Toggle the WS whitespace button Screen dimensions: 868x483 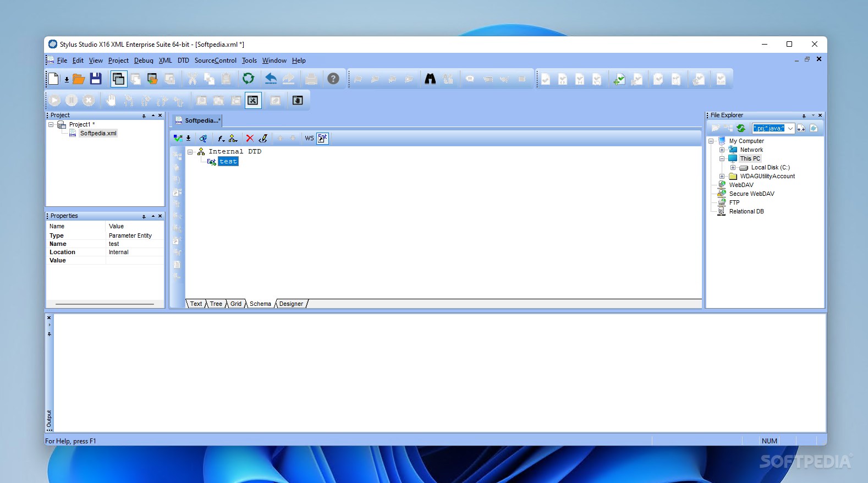[x=310, y=138]
